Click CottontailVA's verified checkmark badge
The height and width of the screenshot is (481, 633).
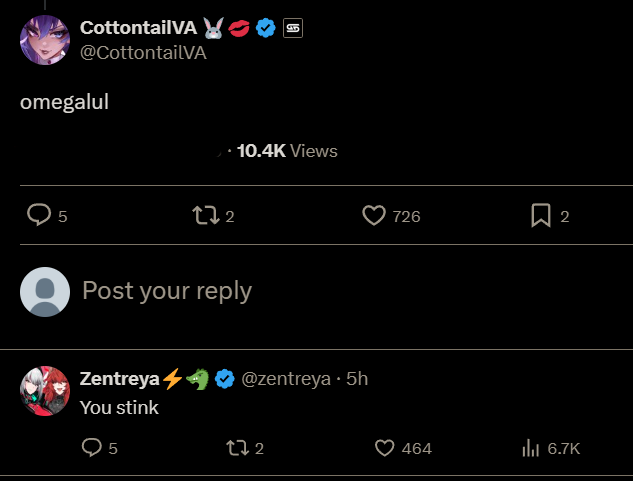[x=265, y=28]
